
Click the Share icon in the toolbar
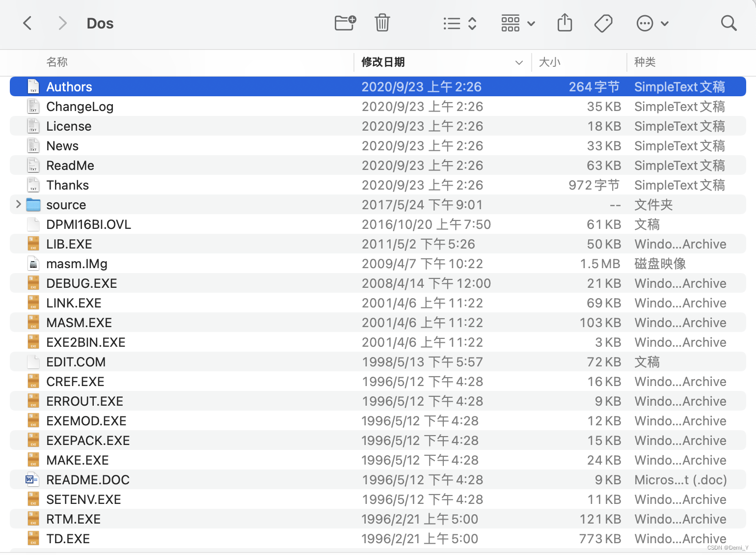click(565, 23)
